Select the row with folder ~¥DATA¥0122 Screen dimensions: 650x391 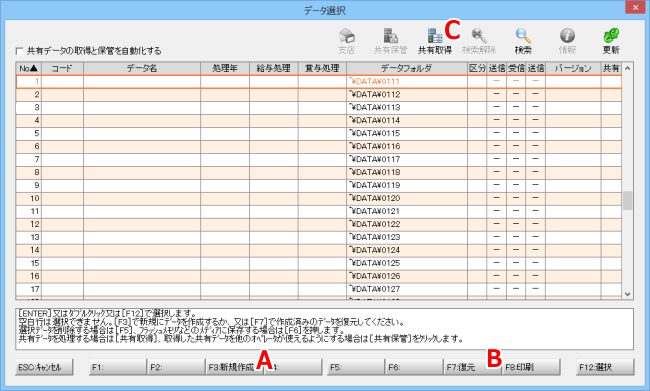[319, 224]
